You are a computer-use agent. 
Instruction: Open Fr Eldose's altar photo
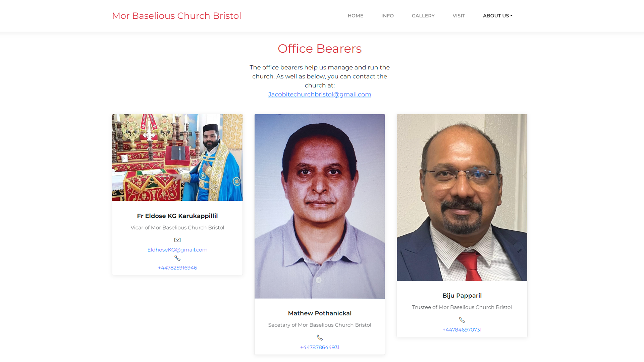tap(177, 158)
